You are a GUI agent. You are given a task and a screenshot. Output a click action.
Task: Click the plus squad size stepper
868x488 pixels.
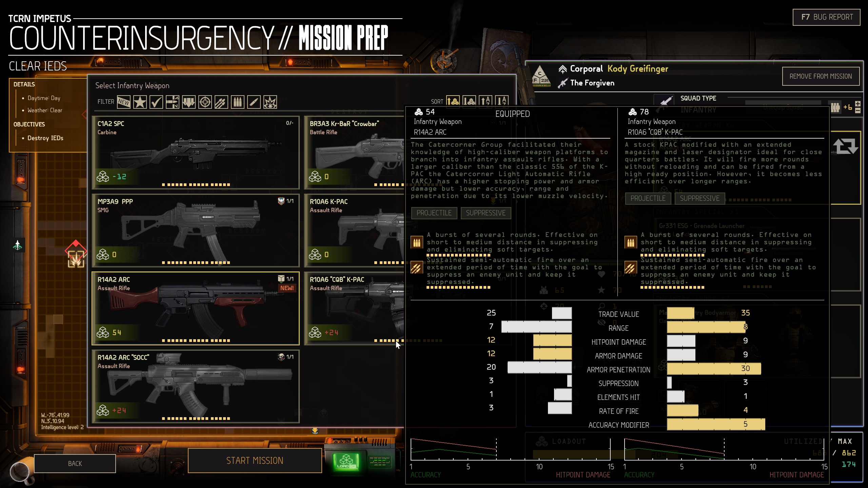(x=858, y=104)
